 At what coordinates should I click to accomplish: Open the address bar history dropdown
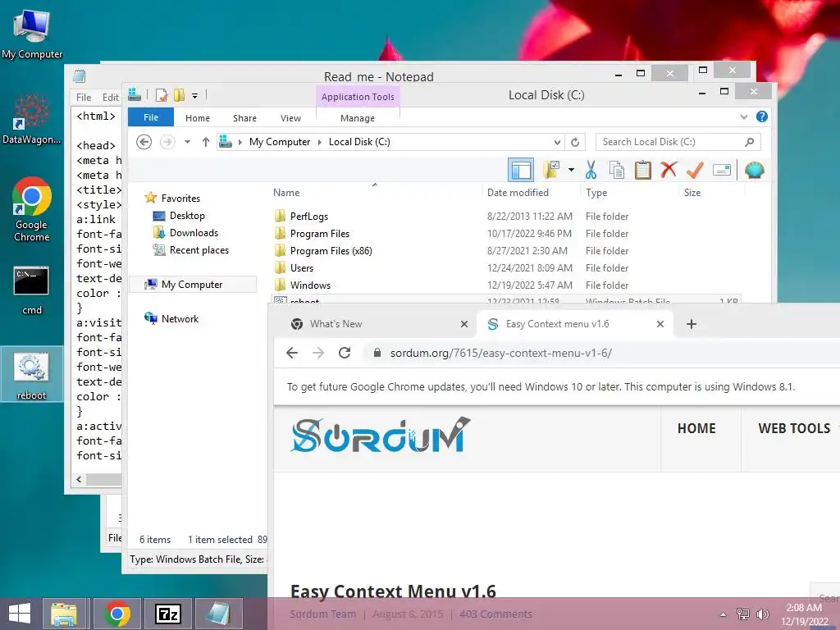point(557,142)
